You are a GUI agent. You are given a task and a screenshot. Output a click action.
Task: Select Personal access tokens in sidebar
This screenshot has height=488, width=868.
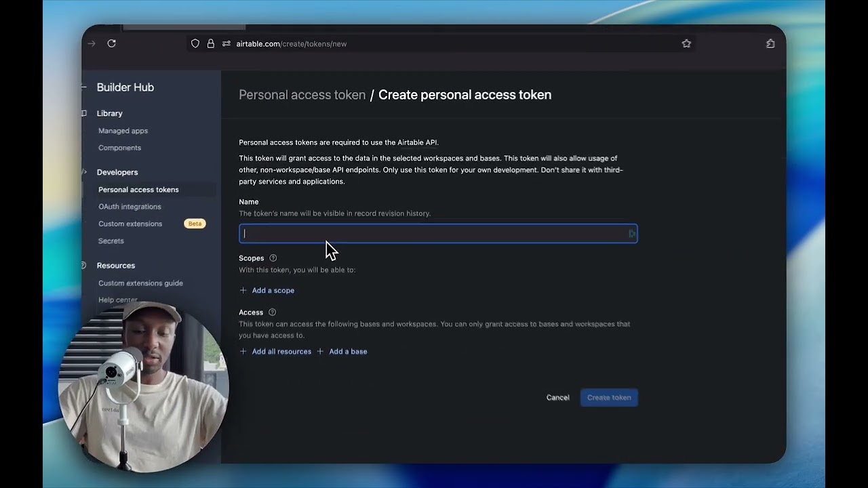click(138, 190)
